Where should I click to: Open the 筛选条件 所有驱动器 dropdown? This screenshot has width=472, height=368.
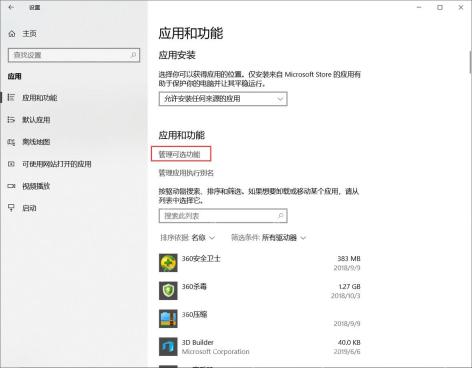(269, 238)
